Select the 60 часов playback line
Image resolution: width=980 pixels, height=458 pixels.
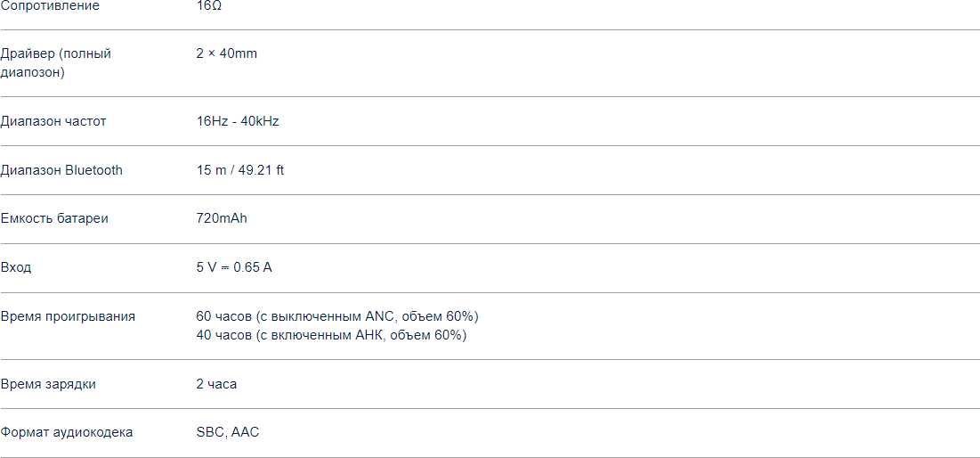pos(337,316)
